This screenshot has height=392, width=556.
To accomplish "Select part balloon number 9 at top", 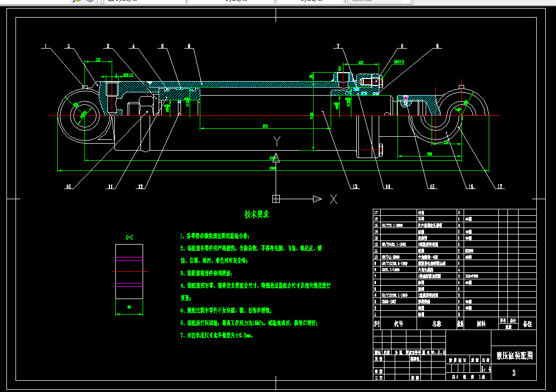I will (x=437, y=46).
